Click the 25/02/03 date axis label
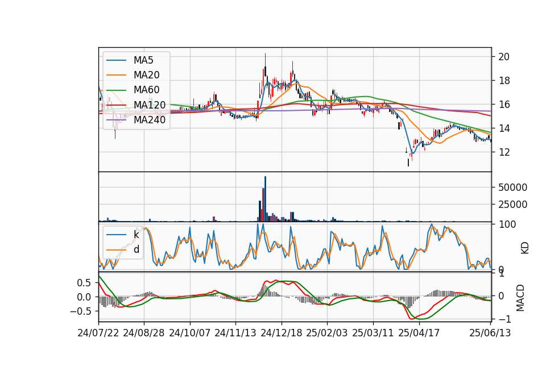 click(x=327, y=333)
